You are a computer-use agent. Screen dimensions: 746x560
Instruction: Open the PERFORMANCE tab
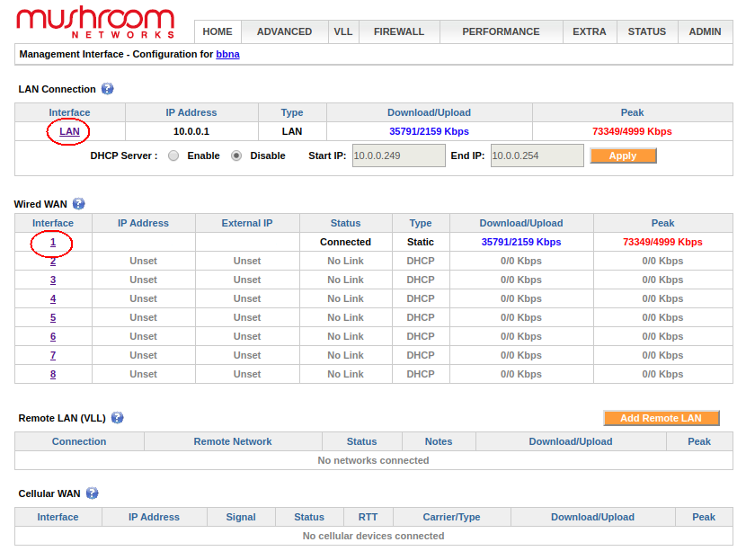[x=501, y=31]
